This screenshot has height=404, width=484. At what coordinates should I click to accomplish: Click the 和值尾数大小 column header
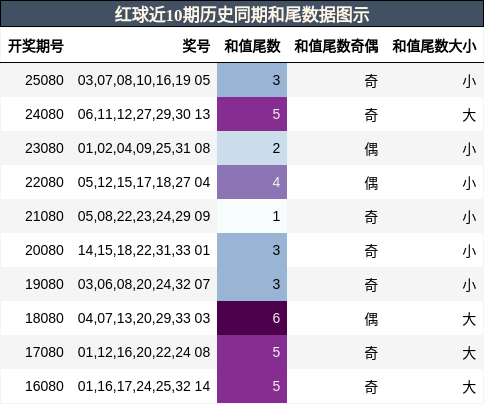pos(434,46)
